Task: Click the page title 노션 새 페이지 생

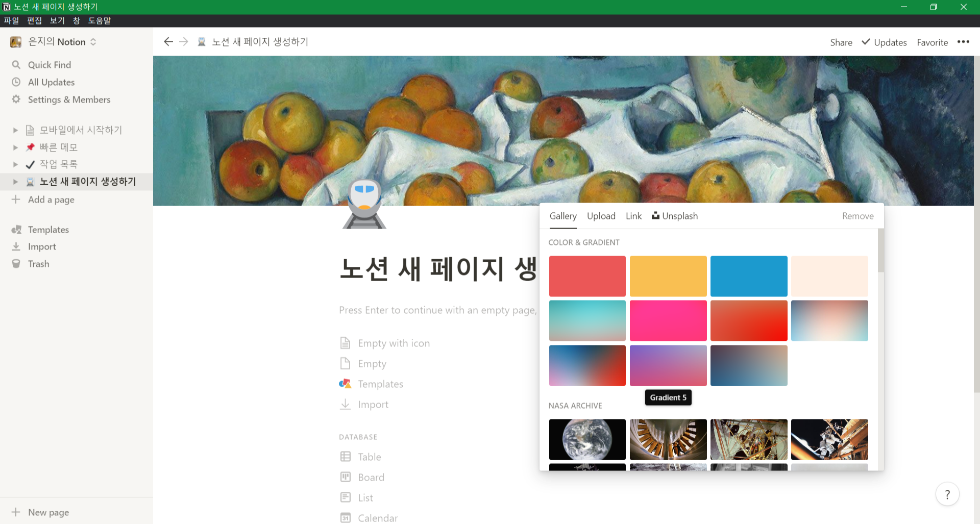Action: click(x=438, y=269)
